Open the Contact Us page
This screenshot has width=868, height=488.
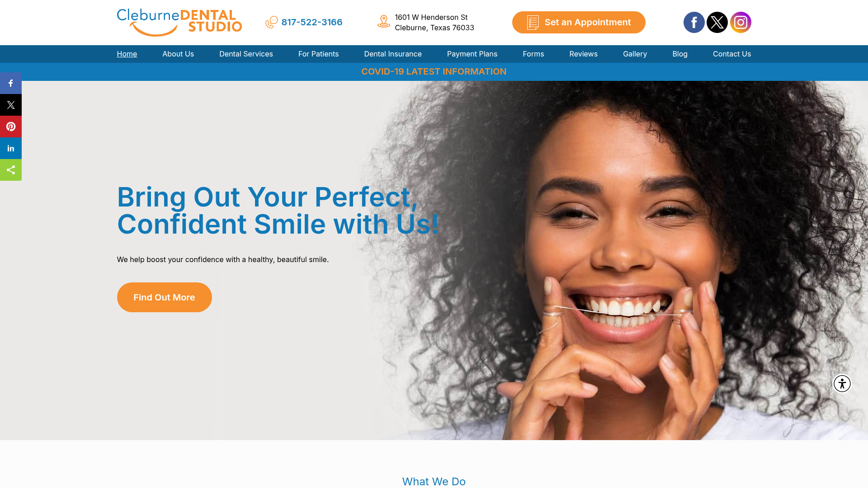point(732,54)
